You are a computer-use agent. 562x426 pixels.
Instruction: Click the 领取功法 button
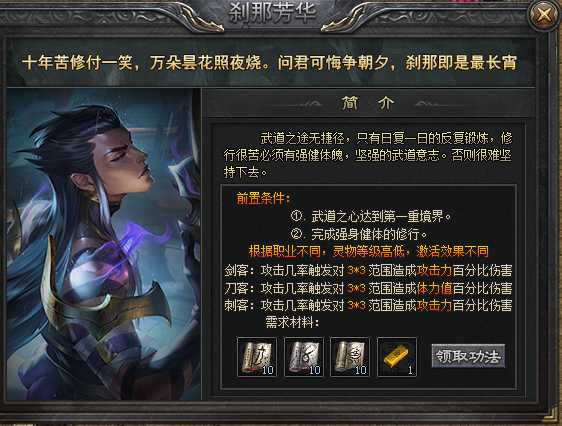[468, 356]
